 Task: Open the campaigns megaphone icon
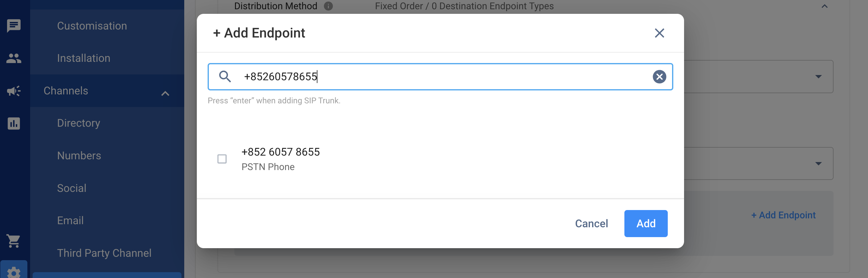click(x=14, y=91)
